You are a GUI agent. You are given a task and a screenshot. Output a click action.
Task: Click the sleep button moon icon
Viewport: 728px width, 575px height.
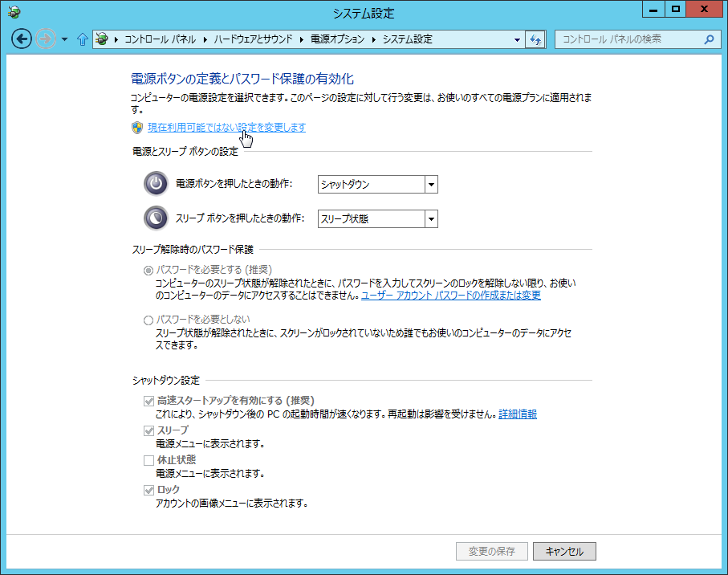click(x=156, y=218)
